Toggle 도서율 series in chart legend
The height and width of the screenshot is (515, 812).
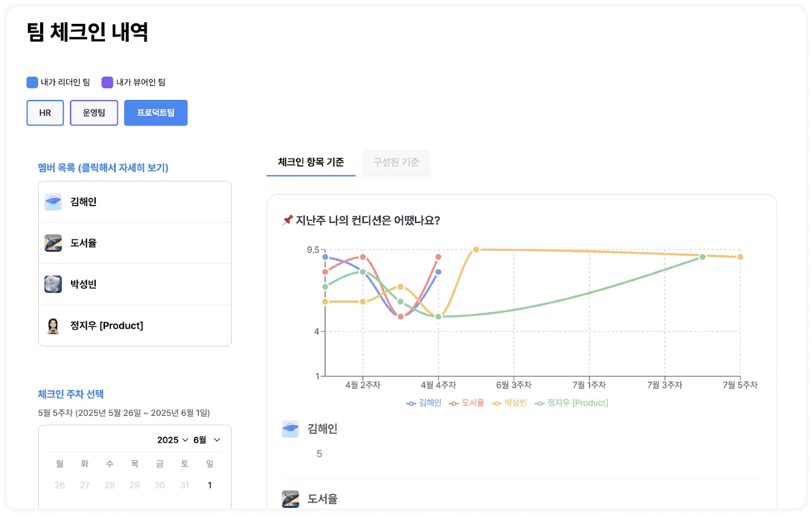[466, 403]
